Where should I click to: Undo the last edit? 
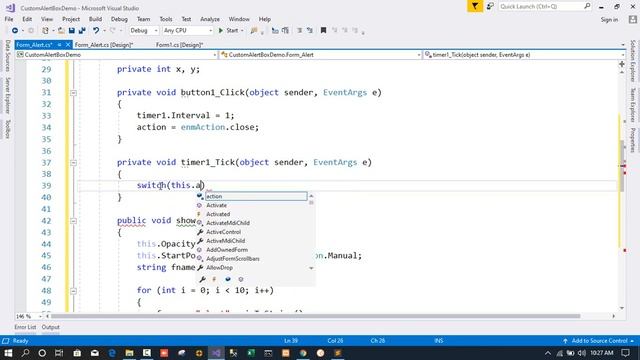[96, 31]
